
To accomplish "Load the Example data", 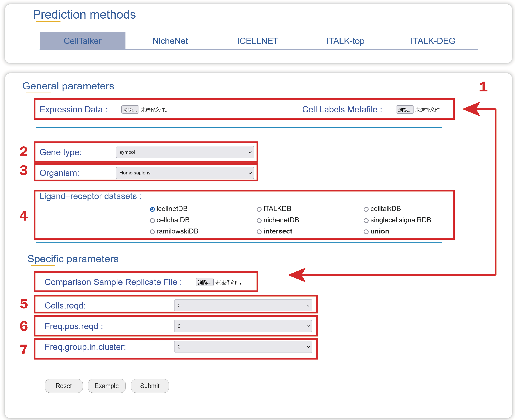I will tap(107, 386).
